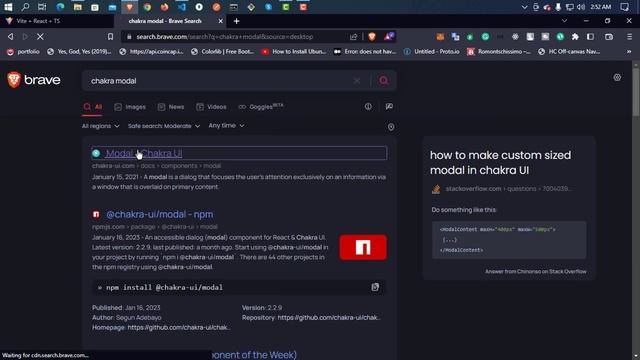This screenshot has width=640, height=360.
Task: Switch to the News results tab
Action: point(171,107)
